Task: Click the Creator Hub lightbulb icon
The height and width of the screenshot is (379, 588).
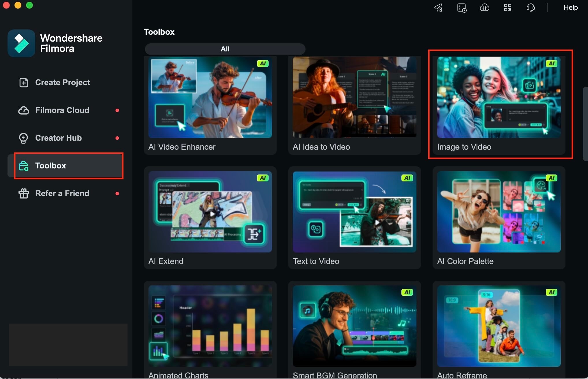Action: point(24,138)
